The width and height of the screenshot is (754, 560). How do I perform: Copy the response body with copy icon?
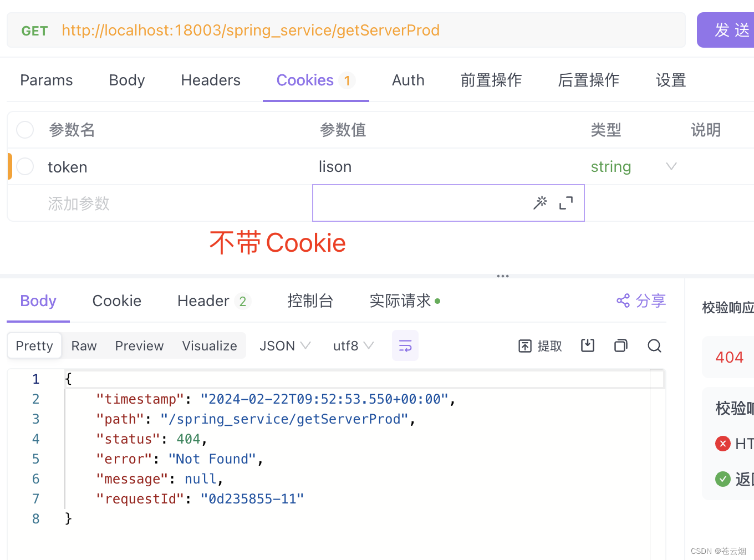coord(621,345)
